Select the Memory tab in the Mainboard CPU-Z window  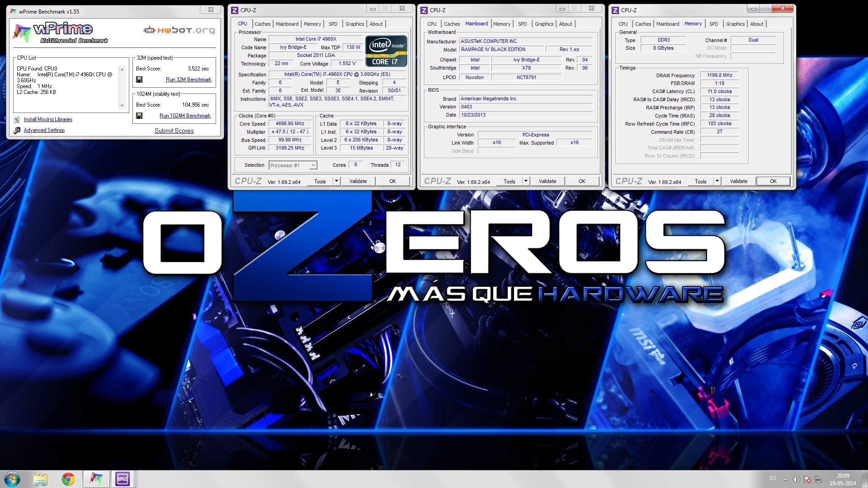[x=502, y=24]
